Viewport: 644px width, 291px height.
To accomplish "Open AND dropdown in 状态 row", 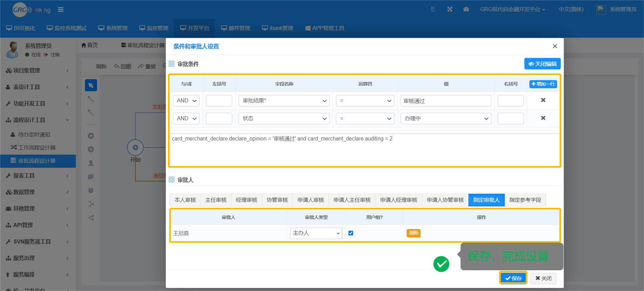I will click(186, 119).
